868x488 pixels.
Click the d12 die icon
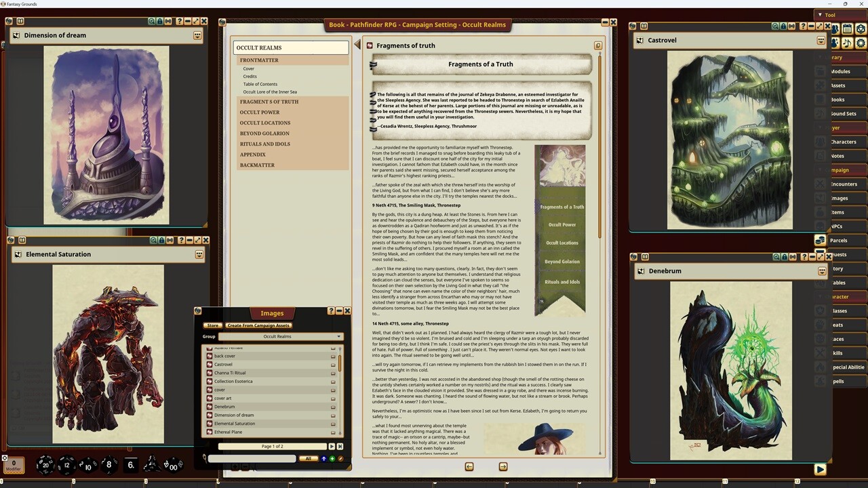click(x=66, y=464)
